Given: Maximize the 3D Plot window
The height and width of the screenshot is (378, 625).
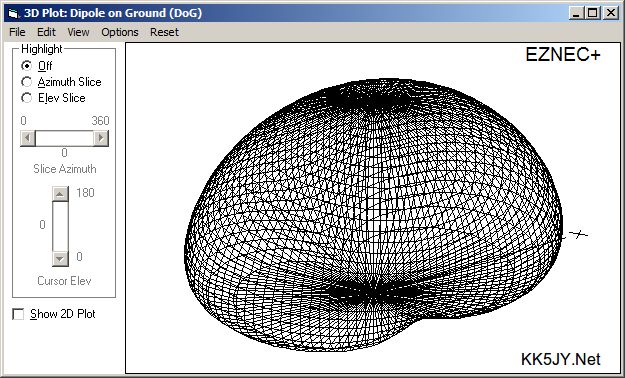Looking at the screenshot, I should point(593,13).
